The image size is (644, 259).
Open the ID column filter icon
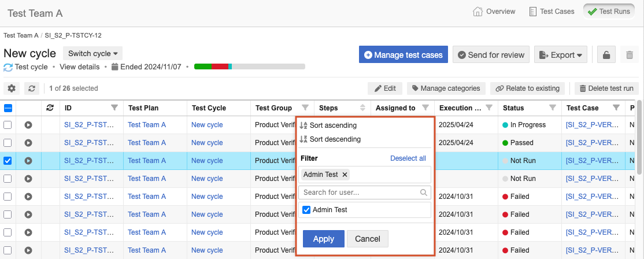point(114,108)
